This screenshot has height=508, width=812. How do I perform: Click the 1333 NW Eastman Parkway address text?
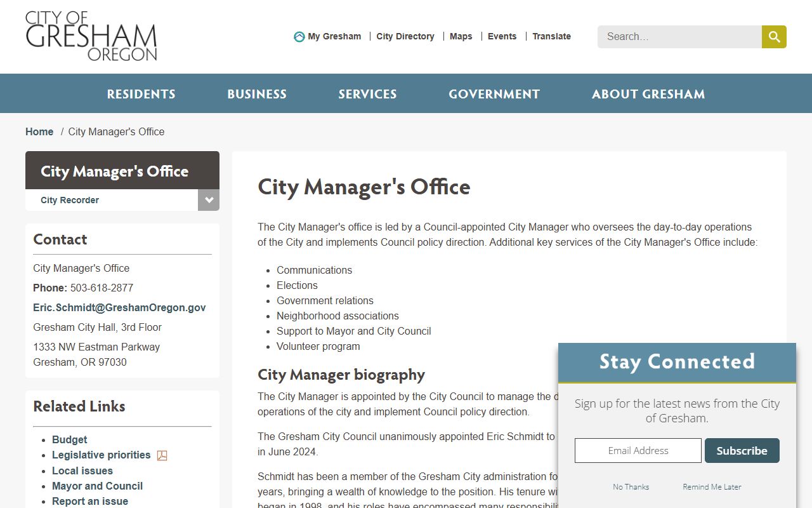96,347
